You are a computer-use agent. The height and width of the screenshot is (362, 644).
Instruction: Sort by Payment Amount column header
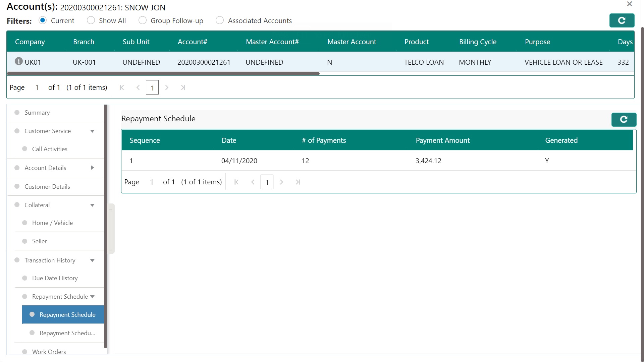click(442, 140)
